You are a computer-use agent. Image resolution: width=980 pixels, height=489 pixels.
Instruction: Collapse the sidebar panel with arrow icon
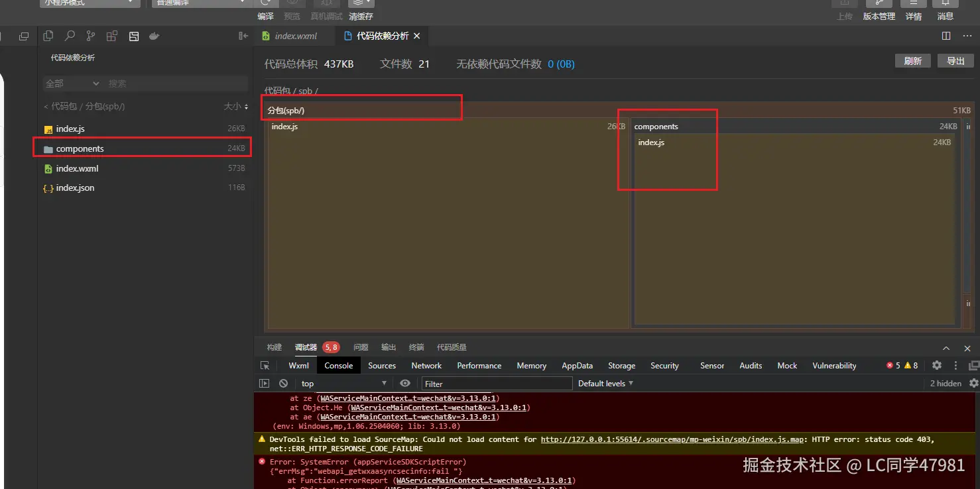243,36
